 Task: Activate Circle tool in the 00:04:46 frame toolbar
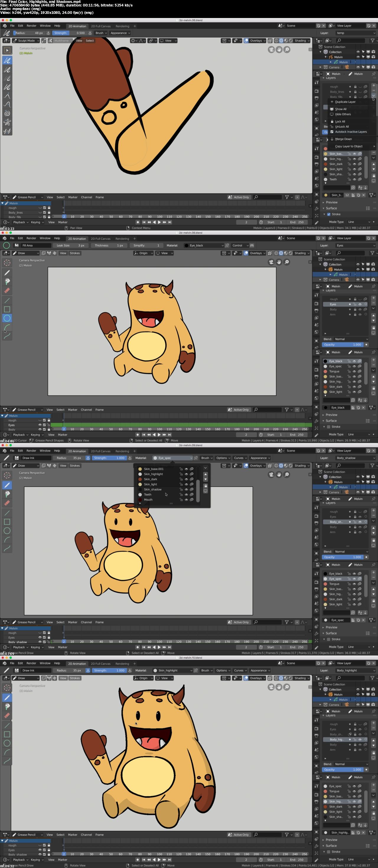click(x=7, y=318)
